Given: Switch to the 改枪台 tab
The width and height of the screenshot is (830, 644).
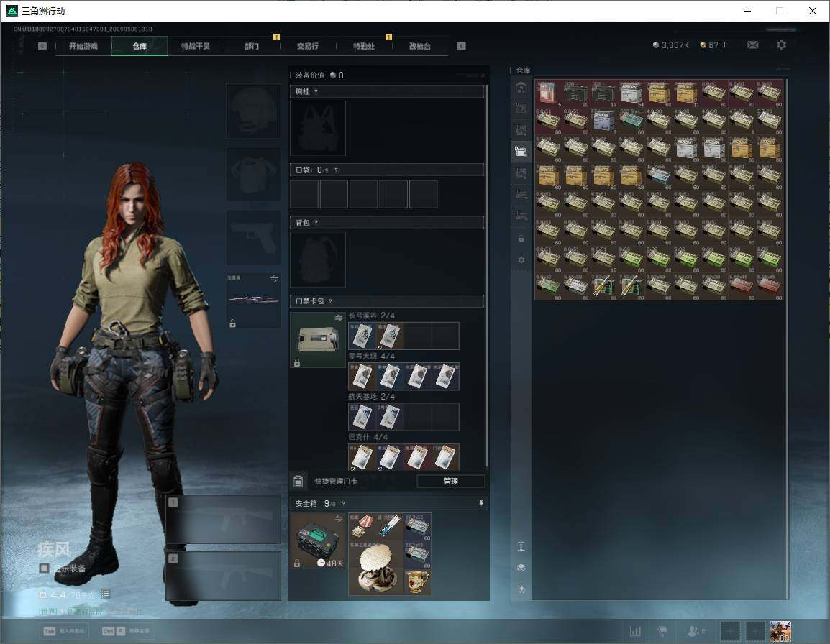Looking at the screenshot, I should [420, 46].
